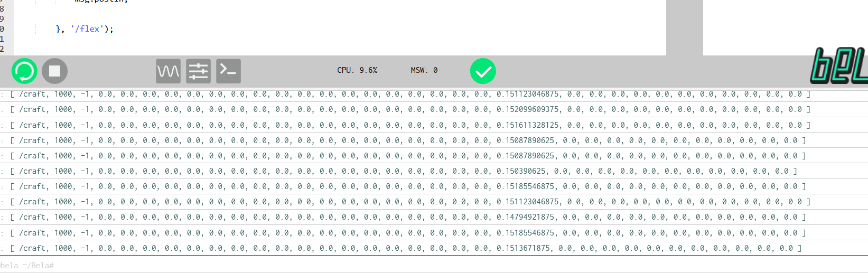Screen dimensions: 868x273
Task: Click the /craft address in the bottom console line
Action: click(x=33, y=248)
